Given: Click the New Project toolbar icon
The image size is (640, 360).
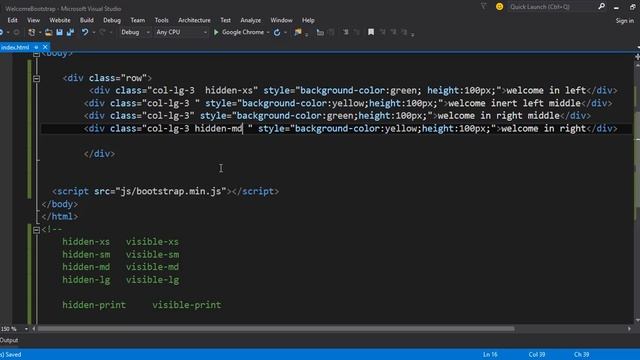Looking at the screenshot, I should (31, 32).
